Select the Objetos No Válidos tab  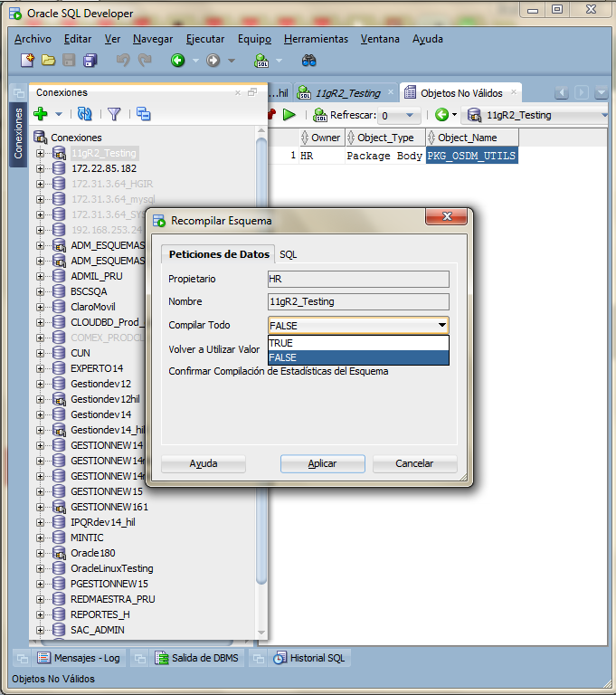461,93
